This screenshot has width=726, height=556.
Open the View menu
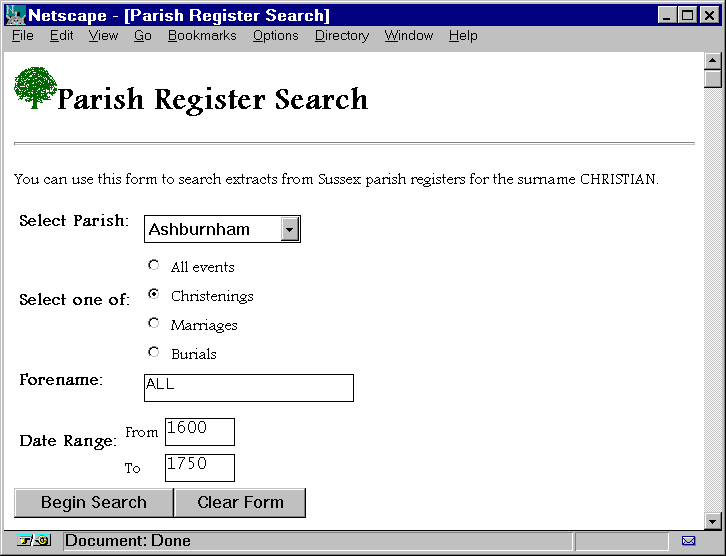click(103, 36)
